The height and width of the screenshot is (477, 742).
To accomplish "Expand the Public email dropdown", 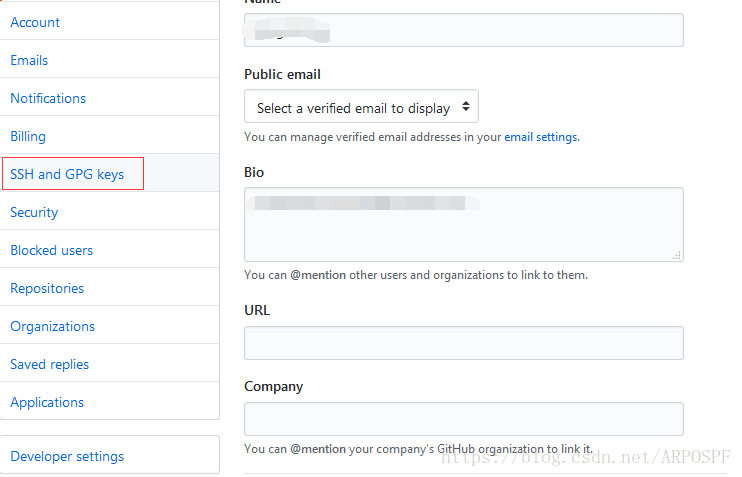I will (x=362, y=106).
